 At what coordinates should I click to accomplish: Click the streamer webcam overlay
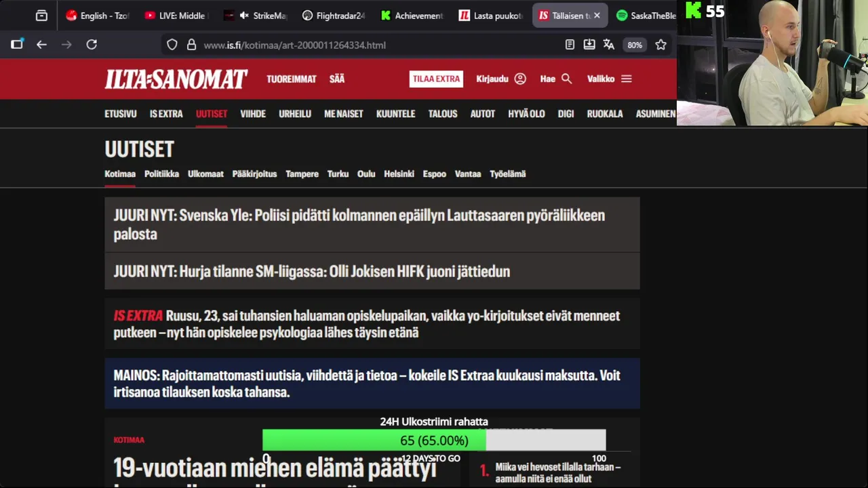click(x=772, y=63)
